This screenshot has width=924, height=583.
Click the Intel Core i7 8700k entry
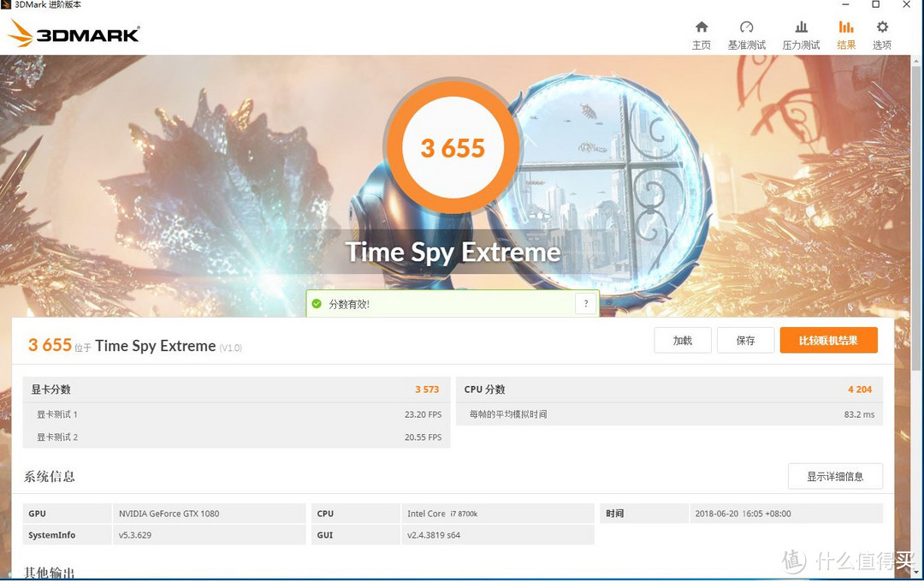coord(442,514)
